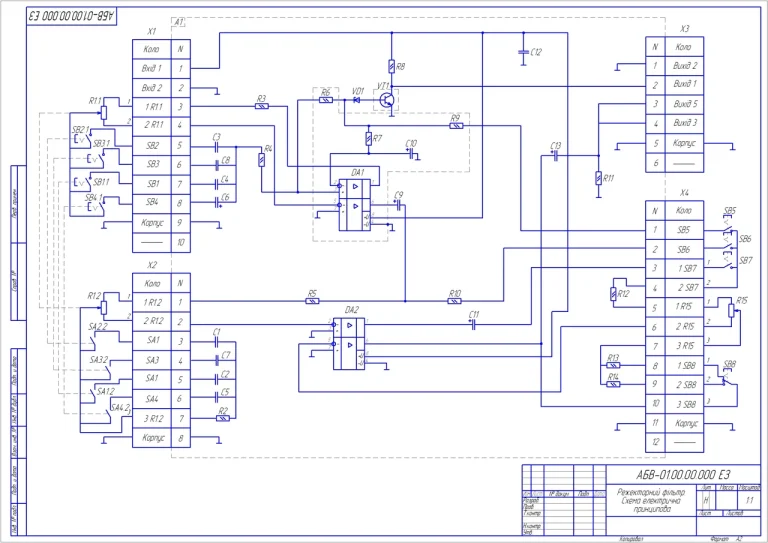Pick the R9 resistor symbol
The width and height of the screenshot is (768, 543).
click(456, 126)
